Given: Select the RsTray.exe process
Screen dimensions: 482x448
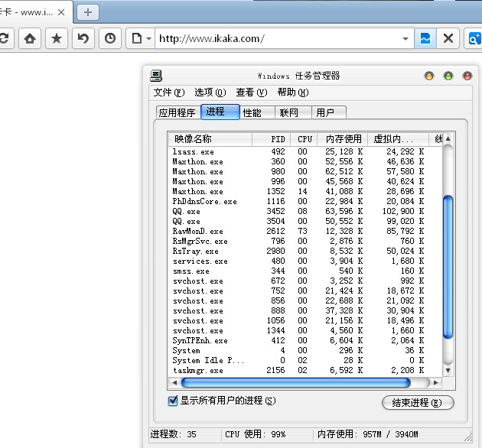Looking at the screenshot, I should point(305,251).
